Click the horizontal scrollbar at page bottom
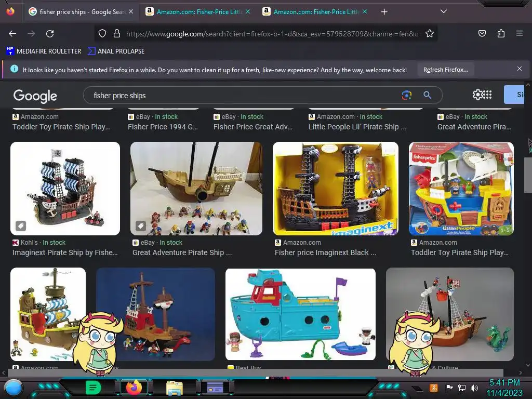This screenshot has height=399, width=532. coord(255,373)
